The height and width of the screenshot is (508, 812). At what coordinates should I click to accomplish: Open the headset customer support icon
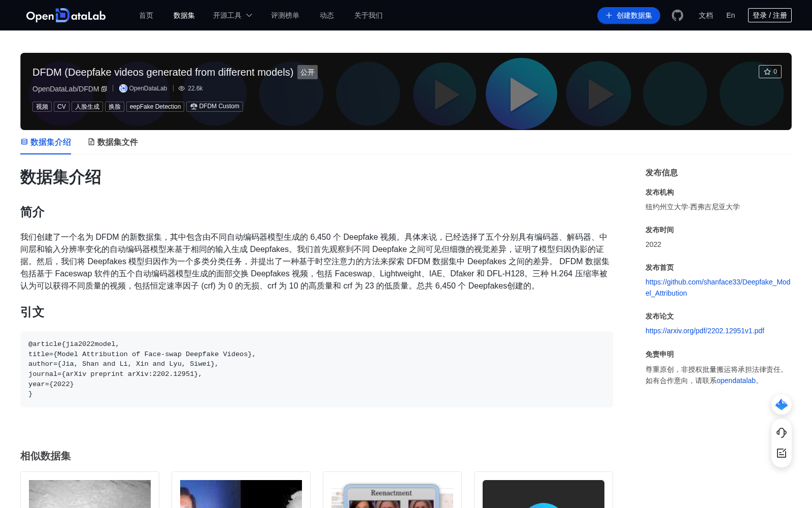coord(782,433)
